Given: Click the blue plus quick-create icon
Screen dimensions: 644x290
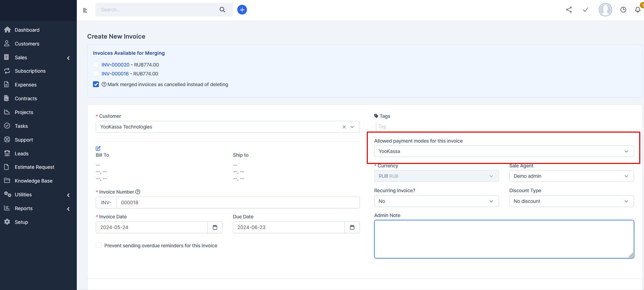Looking at the screenshot, I should pyautogui.click(x=242, y=10).
